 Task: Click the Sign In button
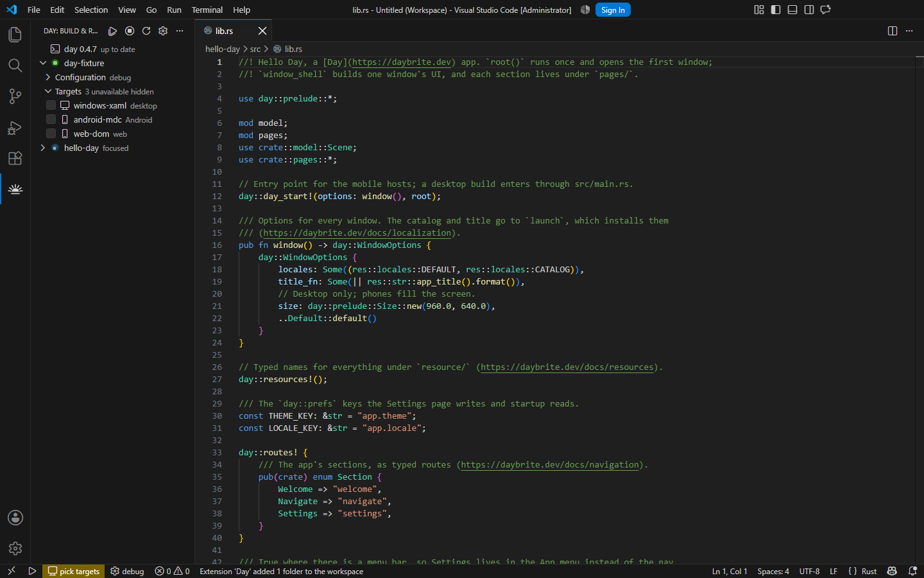(613, 10)
